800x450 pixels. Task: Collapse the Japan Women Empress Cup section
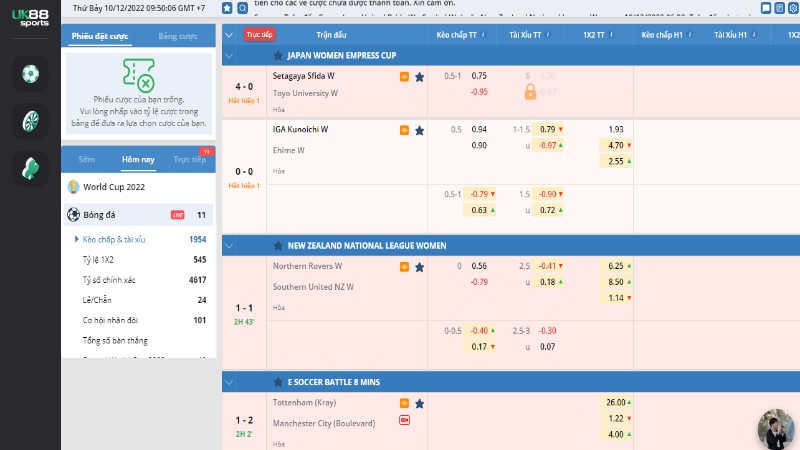pos(229,56)
